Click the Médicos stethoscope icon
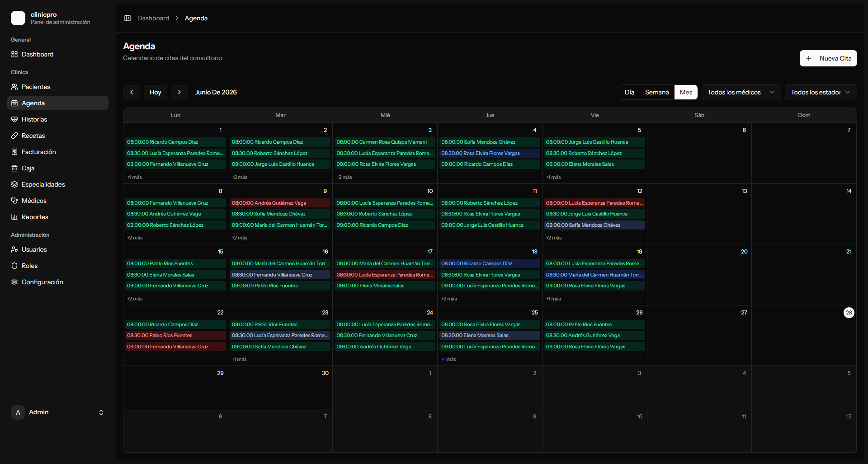The width and height of the screenshot is (868, 464). pos(14,201)
